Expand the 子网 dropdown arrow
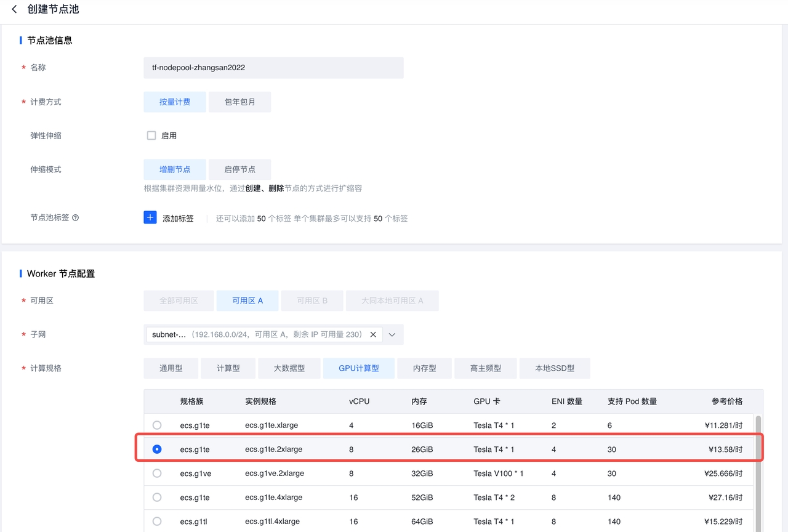 pos(392,334)
